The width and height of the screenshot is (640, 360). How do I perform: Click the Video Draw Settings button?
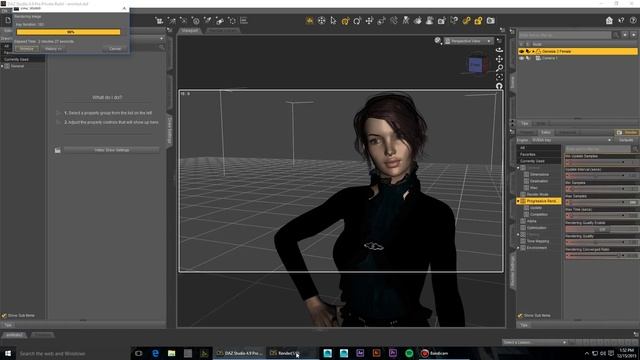[111, 150]
